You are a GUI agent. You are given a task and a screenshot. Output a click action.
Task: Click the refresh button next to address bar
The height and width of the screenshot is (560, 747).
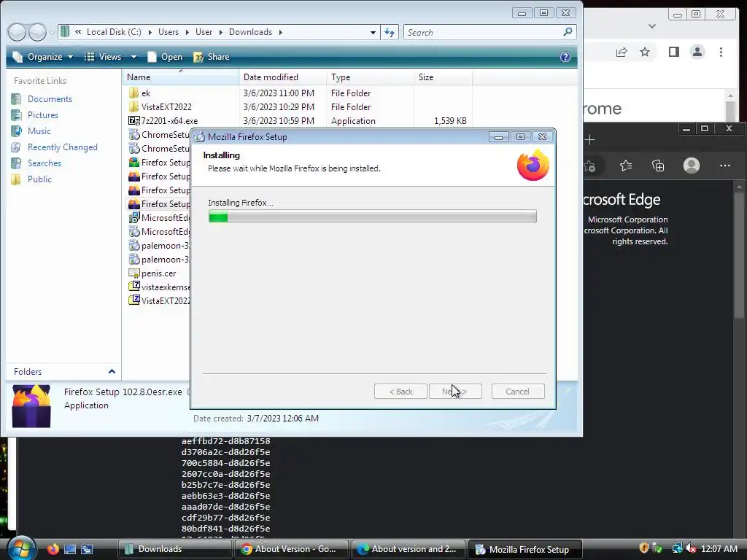[x=390, y=32]
